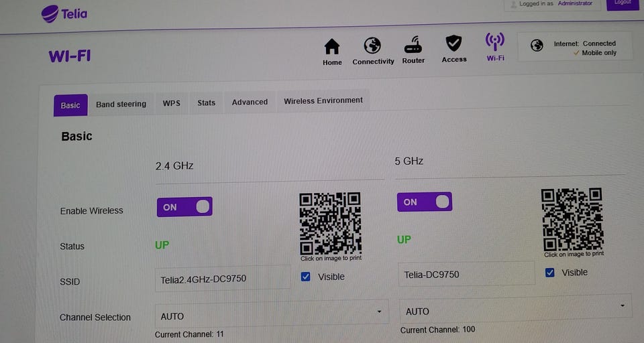
Task: Click the Home house icon
Action: pyautogui.click(x=332, y=47)
